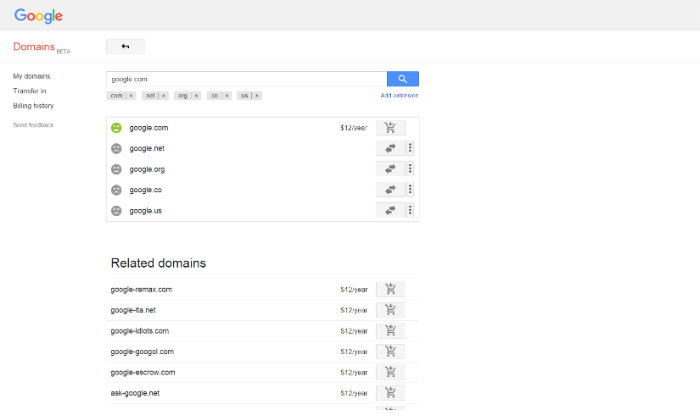Click the Google logo
This screenshot has width=700, height=420.
38,16
